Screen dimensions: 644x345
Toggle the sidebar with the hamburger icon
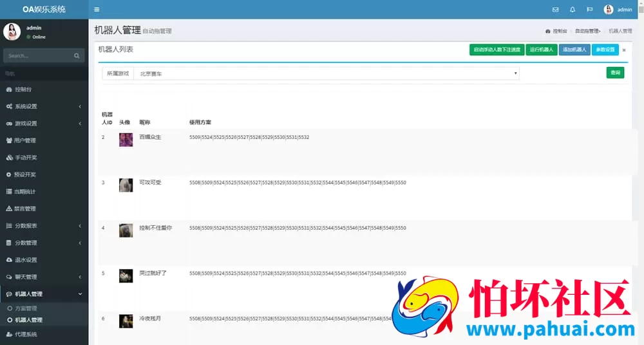click(97, 10)
